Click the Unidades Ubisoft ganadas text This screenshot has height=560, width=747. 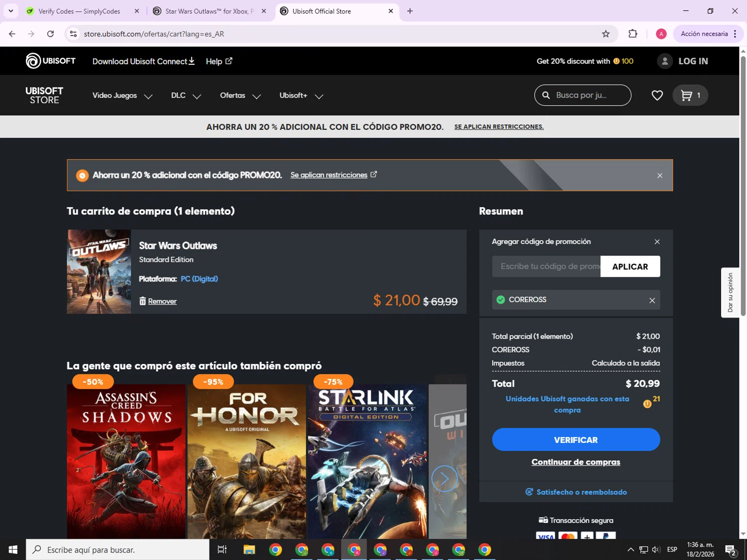(567, 404)
